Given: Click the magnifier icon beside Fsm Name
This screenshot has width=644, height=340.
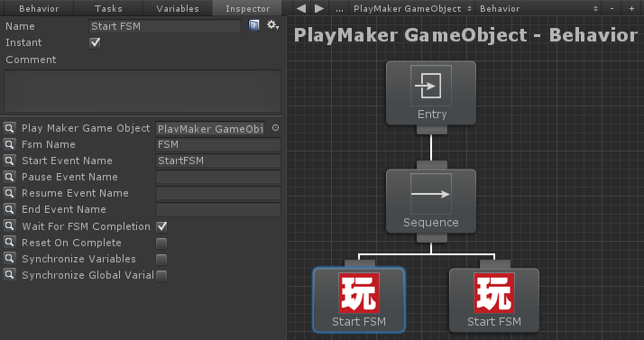Looking at the screenshot, I should [x=9, y=144].
